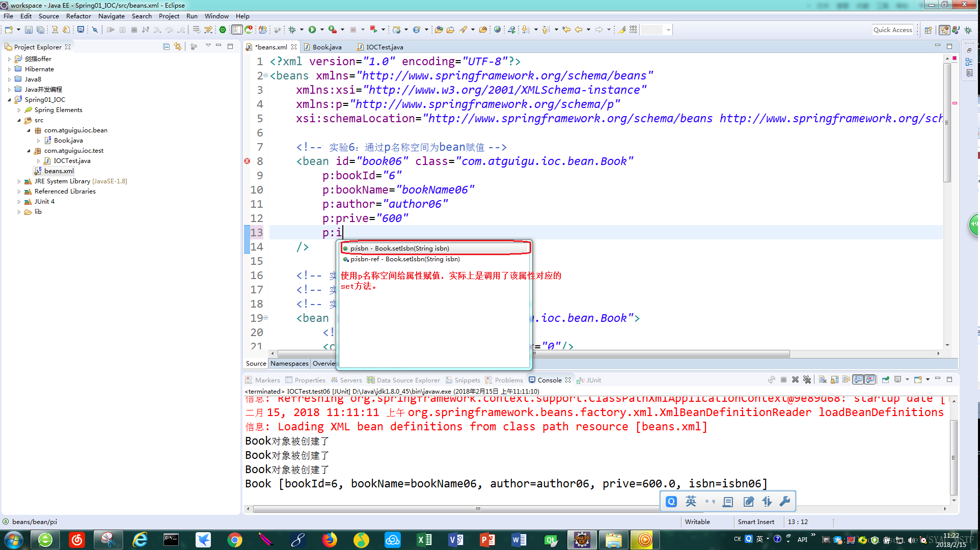Click the Previous Annotation toolbar icon

coord(546,30)
